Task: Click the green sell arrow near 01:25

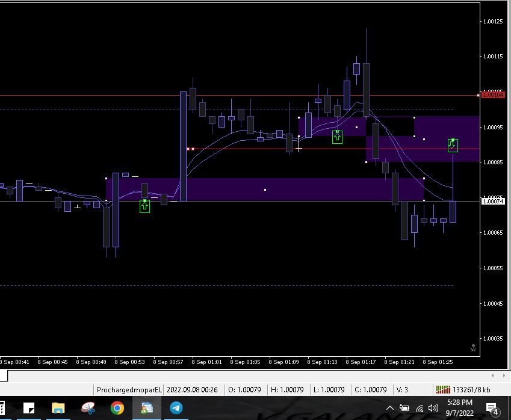Action: pyautogui.click(x=453, y=146)
